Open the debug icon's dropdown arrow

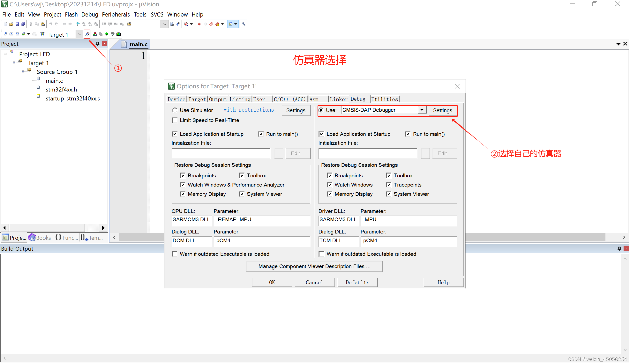[192, 24]
